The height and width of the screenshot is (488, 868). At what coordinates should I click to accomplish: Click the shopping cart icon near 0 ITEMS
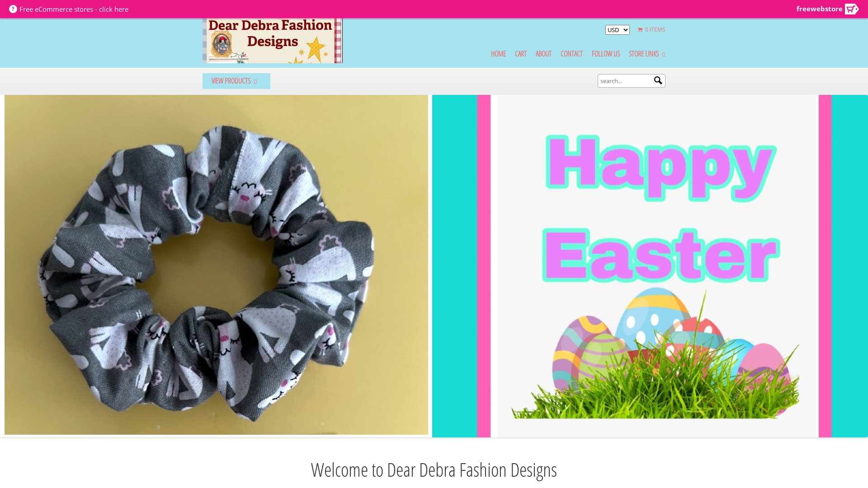click(640, 30)
